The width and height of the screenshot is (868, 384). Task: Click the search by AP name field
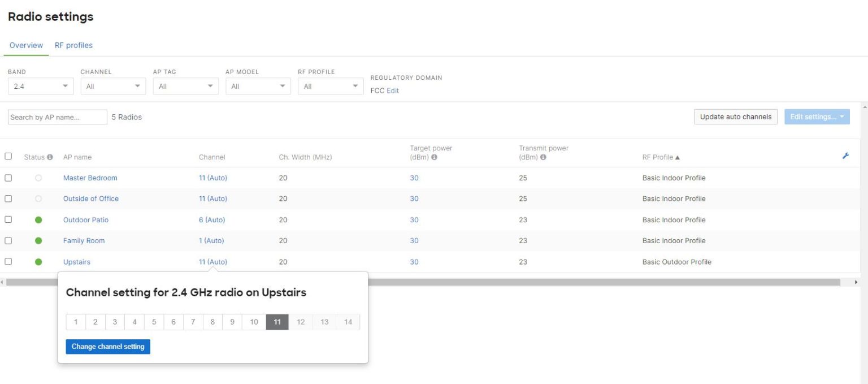coord(57,117)
